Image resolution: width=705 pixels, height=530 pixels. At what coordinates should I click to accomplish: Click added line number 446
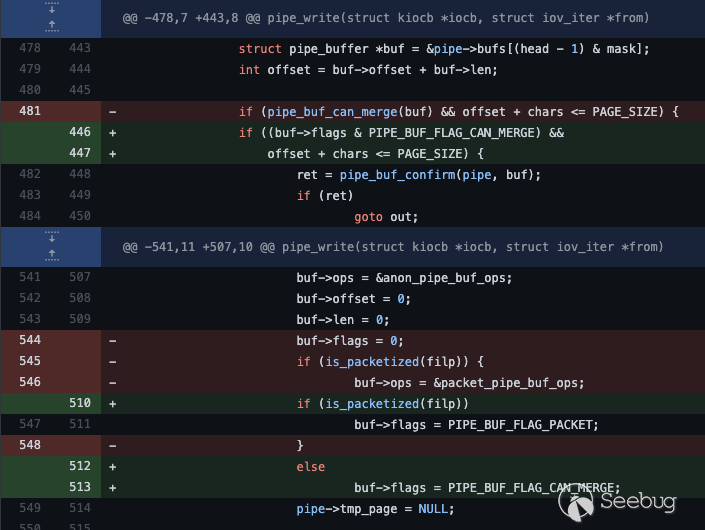point(79,133)
